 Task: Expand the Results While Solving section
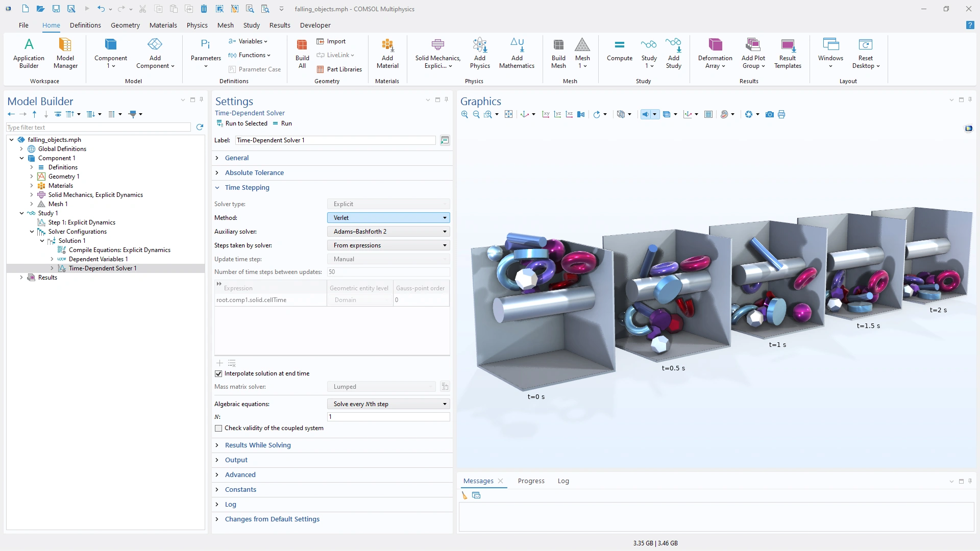[258, 445]
